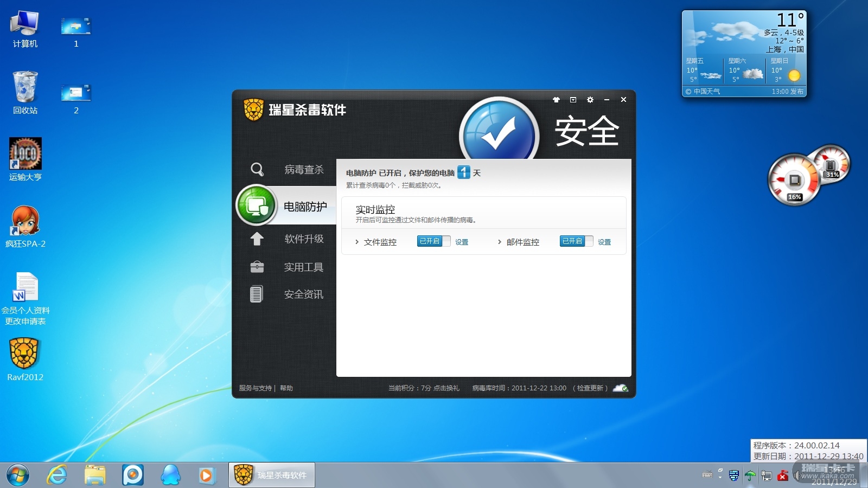
Task: Open Rising antivirus settings gear
Action: click(x=590, y=100)
